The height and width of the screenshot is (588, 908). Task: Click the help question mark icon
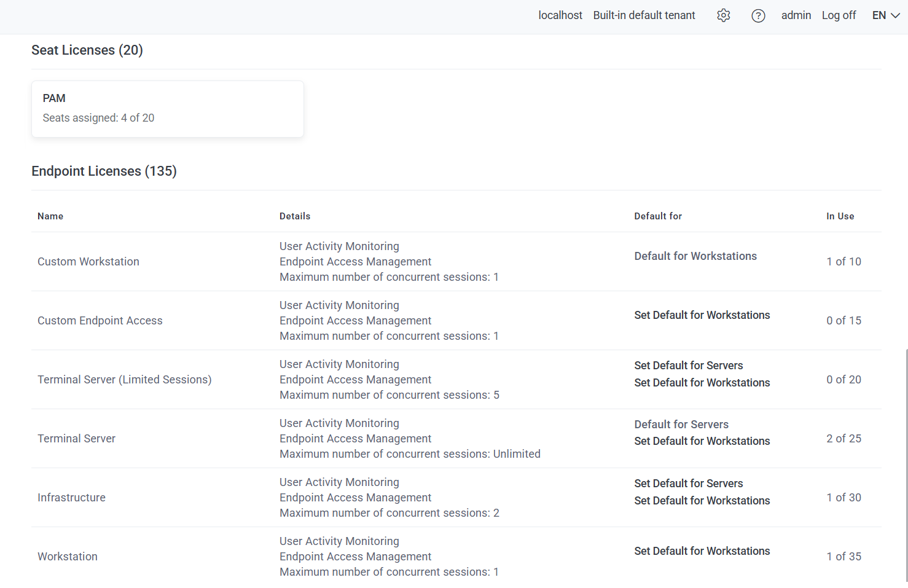(x=758, y=16)
